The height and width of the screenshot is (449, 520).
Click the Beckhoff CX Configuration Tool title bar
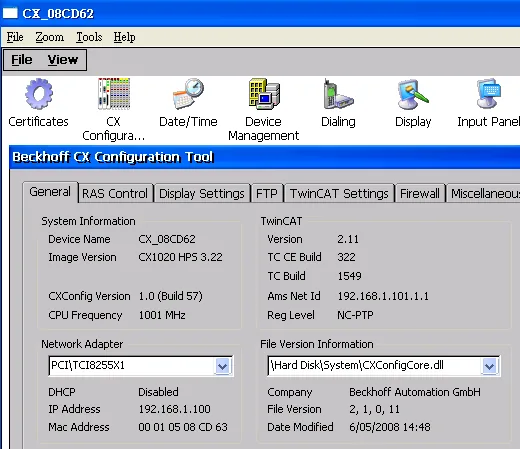tap(265, 157)
